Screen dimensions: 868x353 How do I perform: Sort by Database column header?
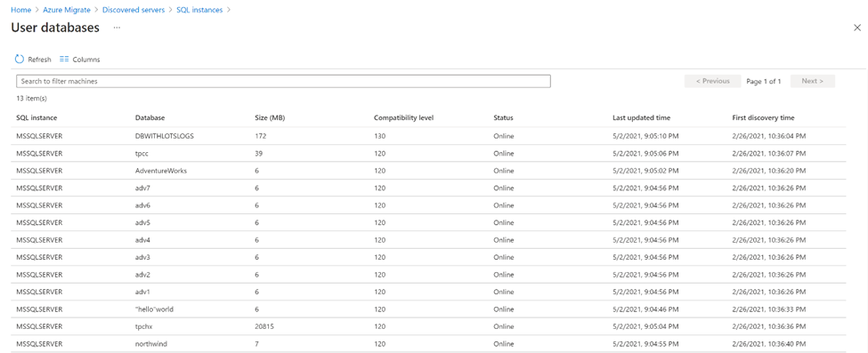pos(150,118)
